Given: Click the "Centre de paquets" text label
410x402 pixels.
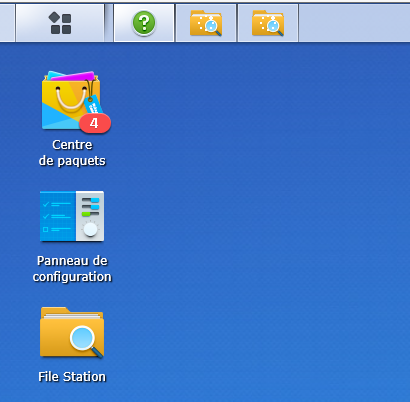Looking at the screenshot, I should click(72, 153).
